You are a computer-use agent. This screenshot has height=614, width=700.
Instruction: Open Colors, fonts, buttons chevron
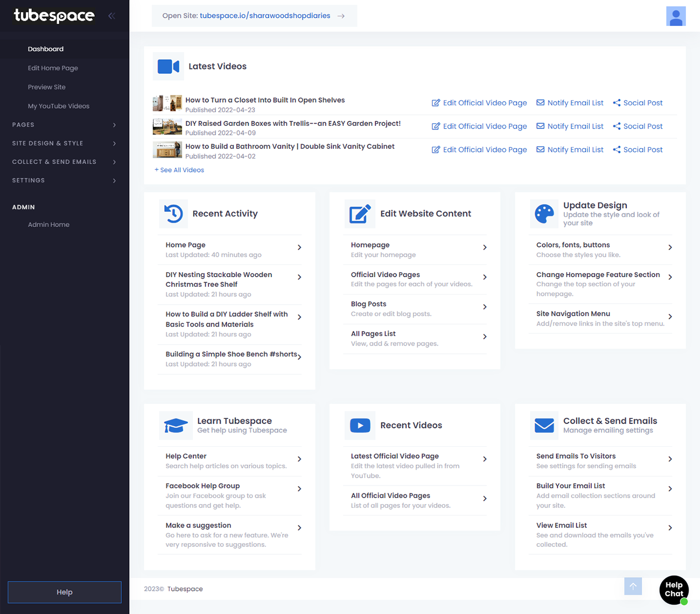[x=670, y=247]
